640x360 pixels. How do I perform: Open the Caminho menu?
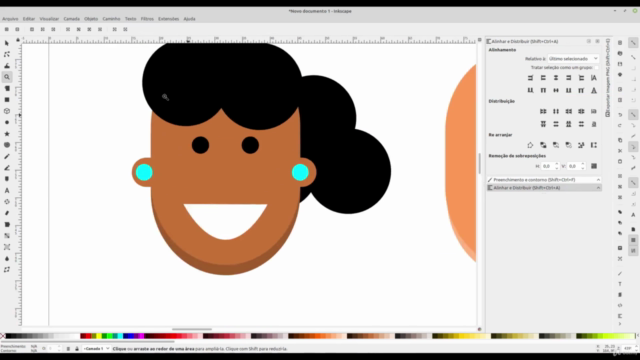pos(111,19)
